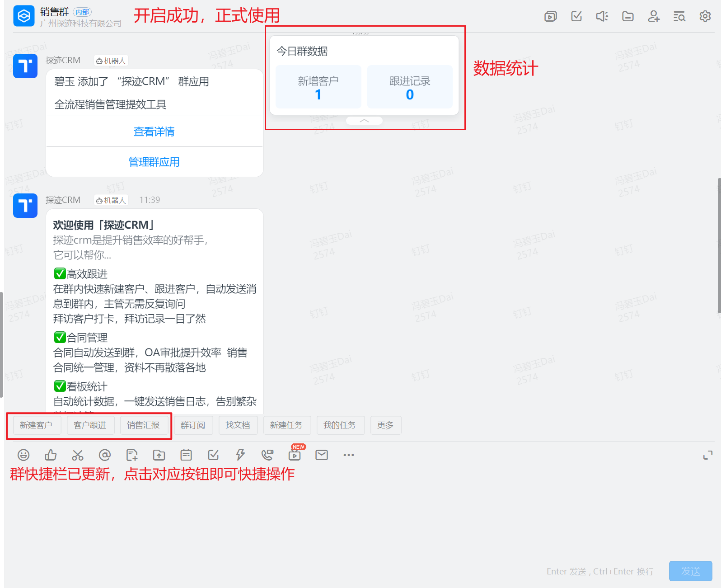Open the 更多 quick bar menu
The image size is (721, 588).
(x=385, y=425)
